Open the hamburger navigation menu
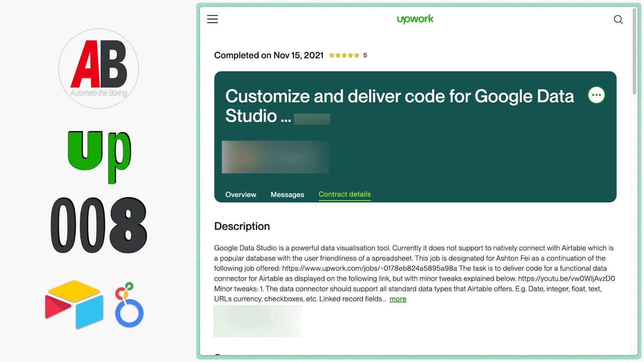This screenshot has height=362, width=644. point(213,19)
